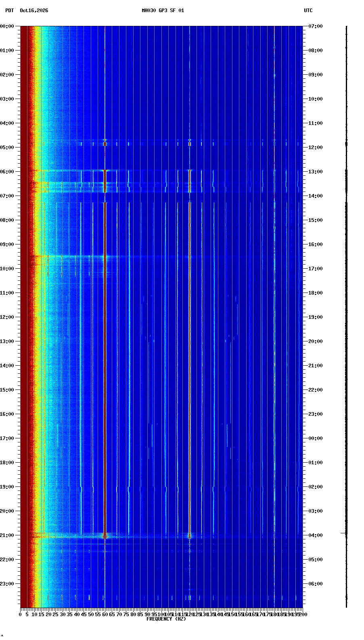
Task: Select the 18:00 PDT left axis label
Action: click(x=7, y=463)
